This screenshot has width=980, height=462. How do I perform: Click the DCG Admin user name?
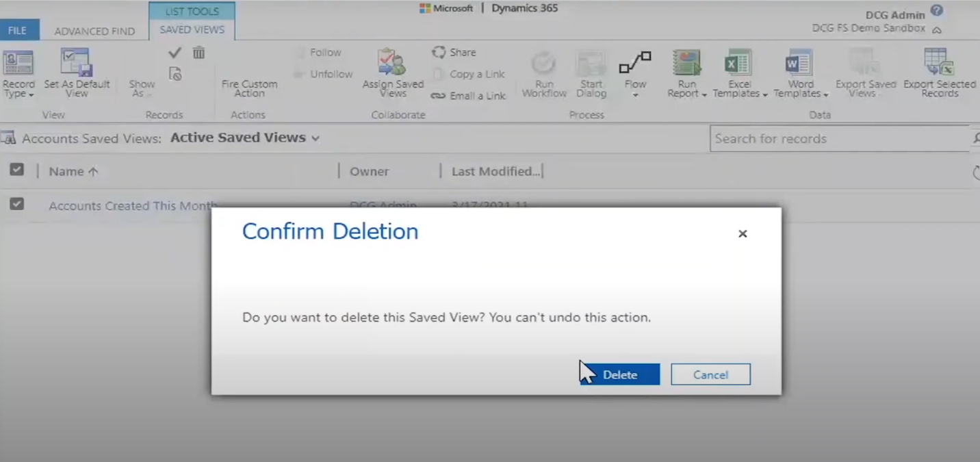coord(894,14)
